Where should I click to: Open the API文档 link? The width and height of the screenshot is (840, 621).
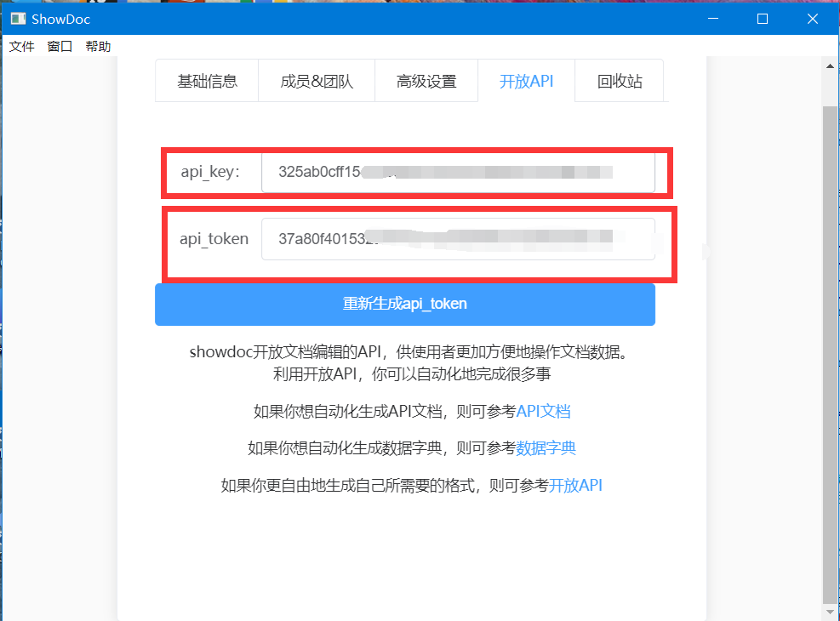[x=543, y=411]
